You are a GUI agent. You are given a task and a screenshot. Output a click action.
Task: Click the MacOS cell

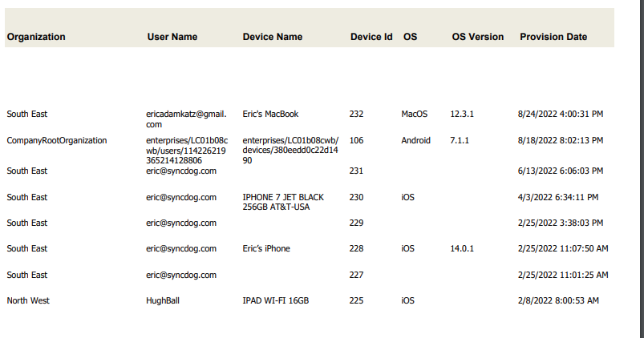[x=415, y=115]
